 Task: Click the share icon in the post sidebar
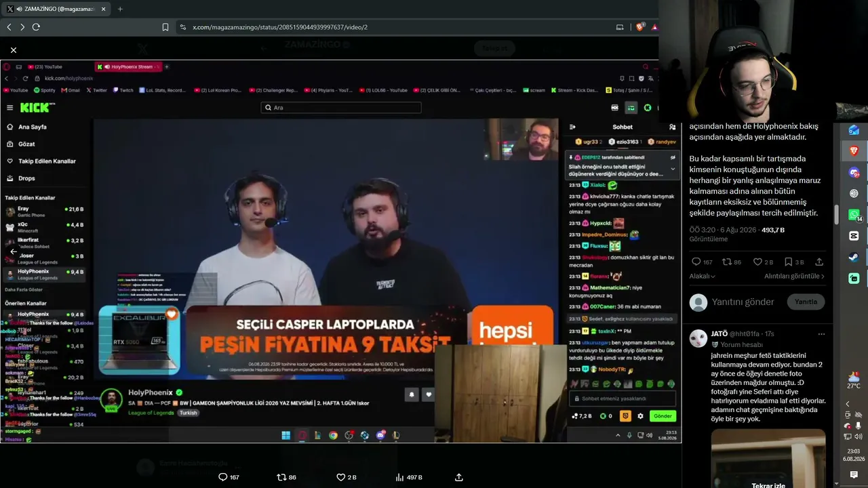click(x=819, y=262)
